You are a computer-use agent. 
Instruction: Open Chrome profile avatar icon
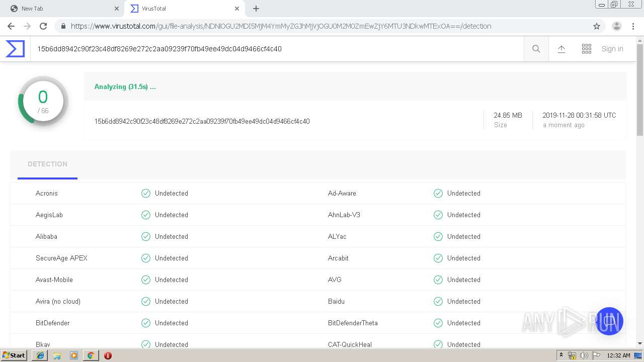pyautogui.click(x=617, y=26)
